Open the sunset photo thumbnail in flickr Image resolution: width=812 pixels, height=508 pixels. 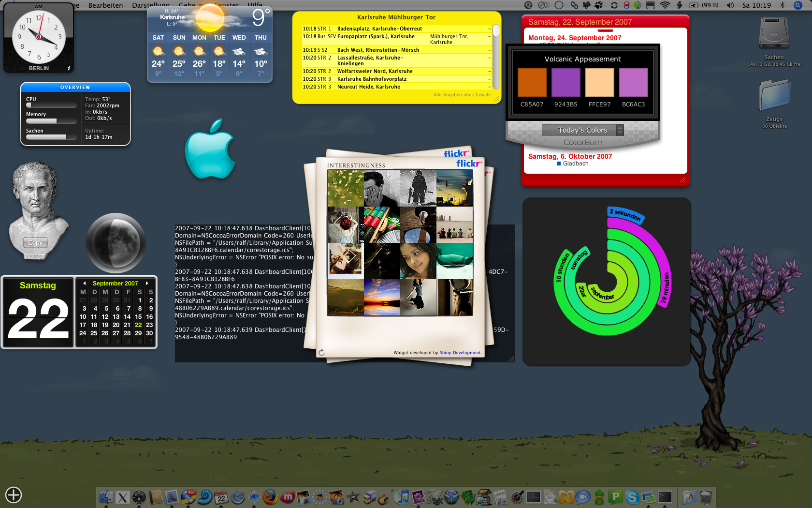pyautogui.click(x=382, y=298)
